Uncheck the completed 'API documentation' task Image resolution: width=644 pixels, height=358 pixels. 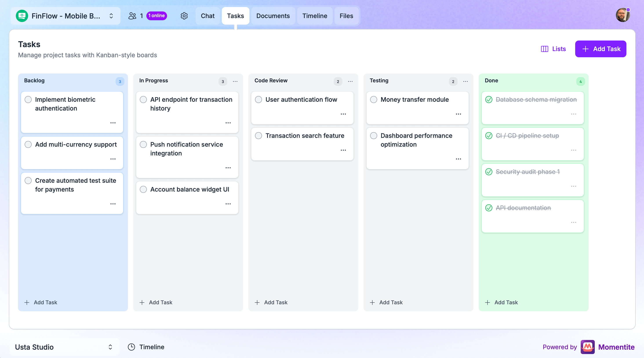(489, 208)
